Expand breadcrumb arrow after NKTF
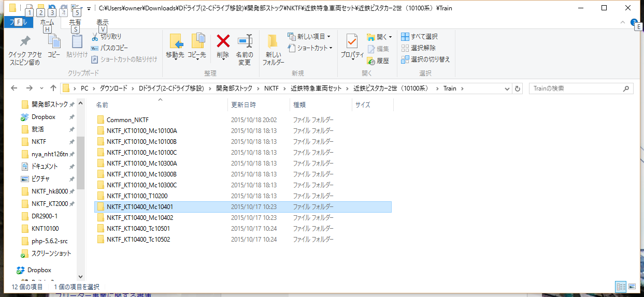 pos(284,88)
